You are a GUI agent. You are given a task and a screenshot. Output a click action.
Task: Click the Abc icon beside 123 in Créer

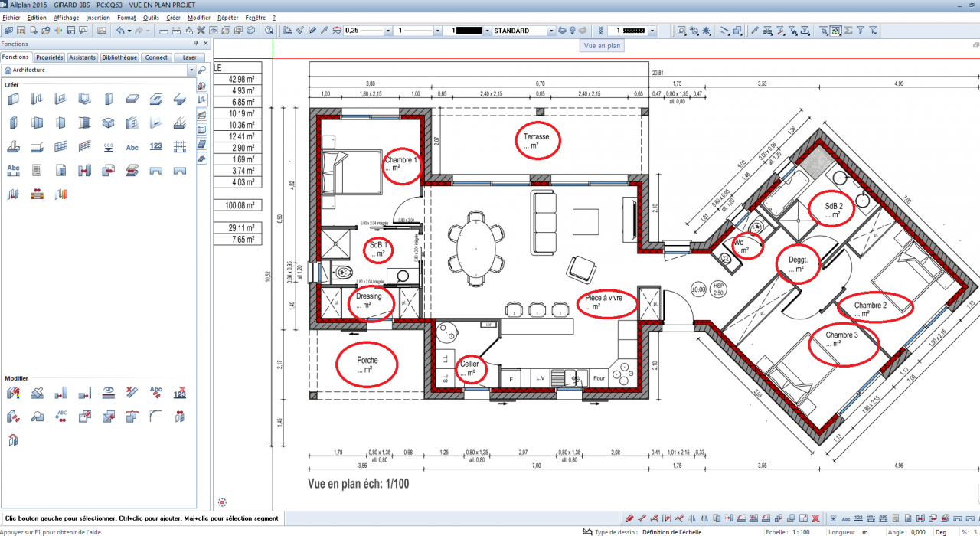tap(132, 146)
